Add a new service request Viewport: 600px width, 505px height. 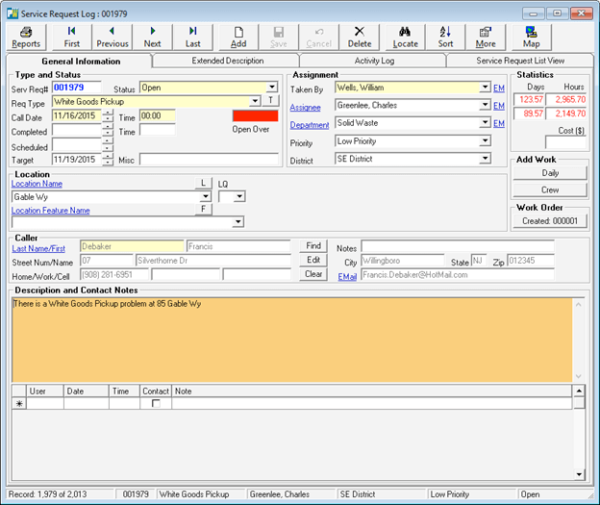pos(238,37)
